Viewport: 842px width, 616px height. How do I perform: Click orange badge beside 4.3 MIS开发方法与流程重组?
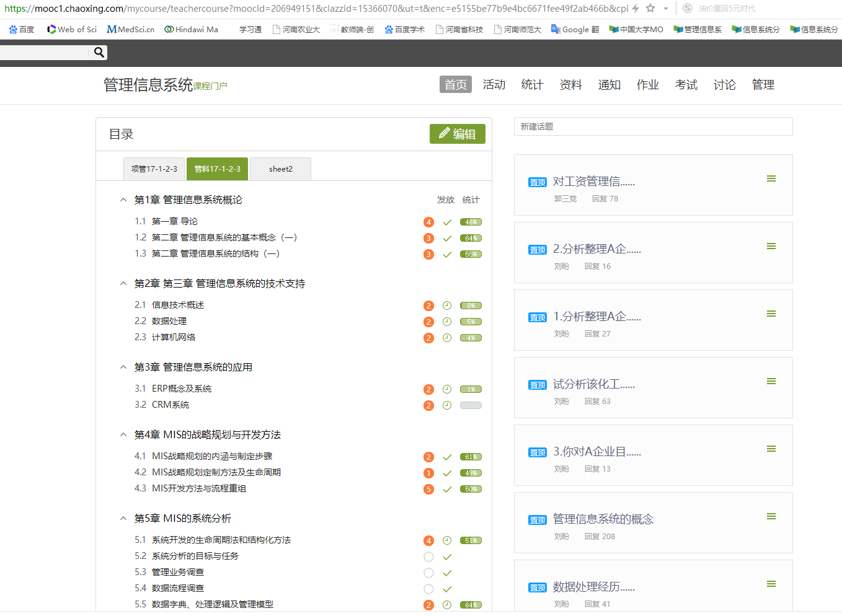coord(428,490)
